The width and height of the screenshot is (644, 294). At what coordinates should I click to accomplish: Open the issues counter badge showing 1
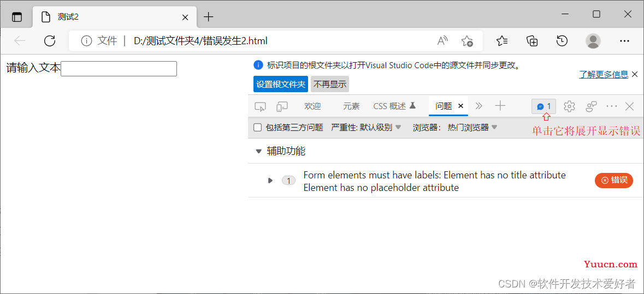[544, 106]
